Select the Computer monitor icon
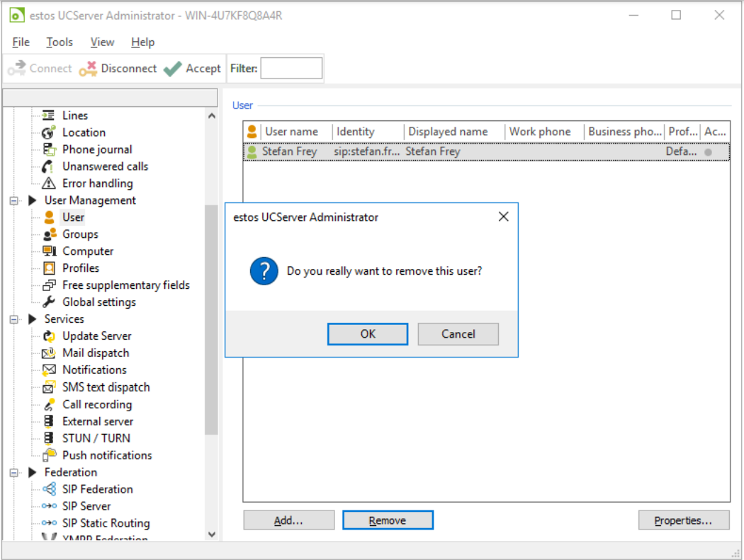 (x=49, y=251)
